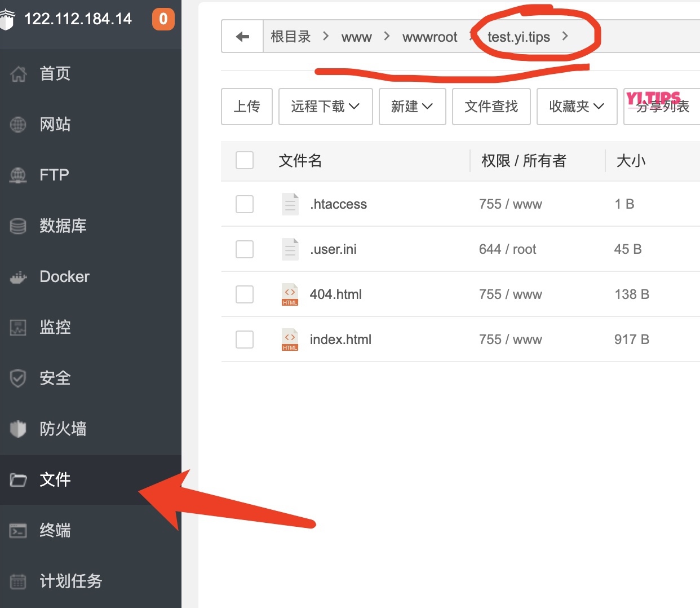Open the home icon for 首页
This screenshot has width=700, height=608.
[x=18, y=73]
